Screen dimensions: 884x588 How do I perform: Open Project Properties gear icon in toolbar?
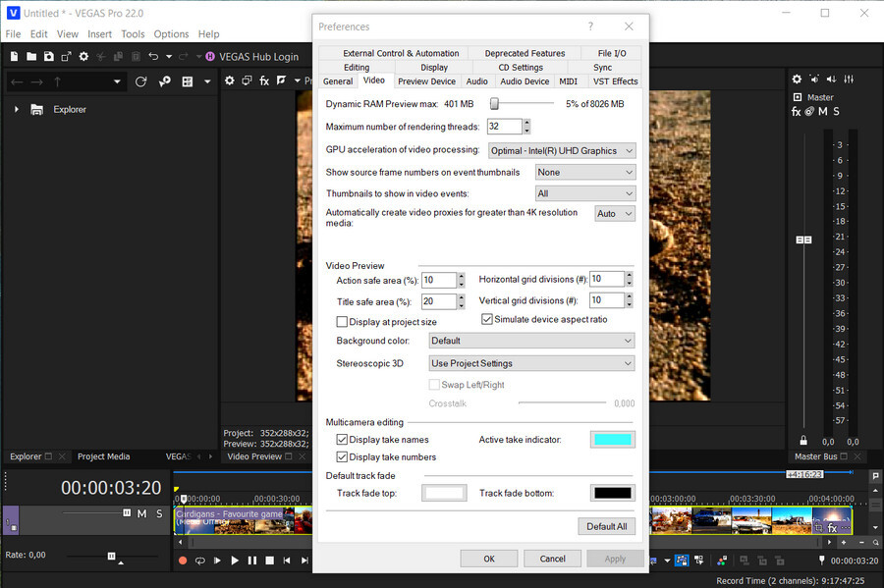[83, 56]
